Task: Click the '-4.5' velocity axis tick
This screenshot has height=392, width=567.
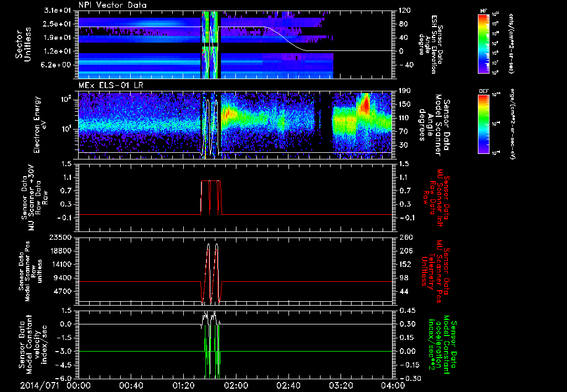Action: (x=63, y=365)
